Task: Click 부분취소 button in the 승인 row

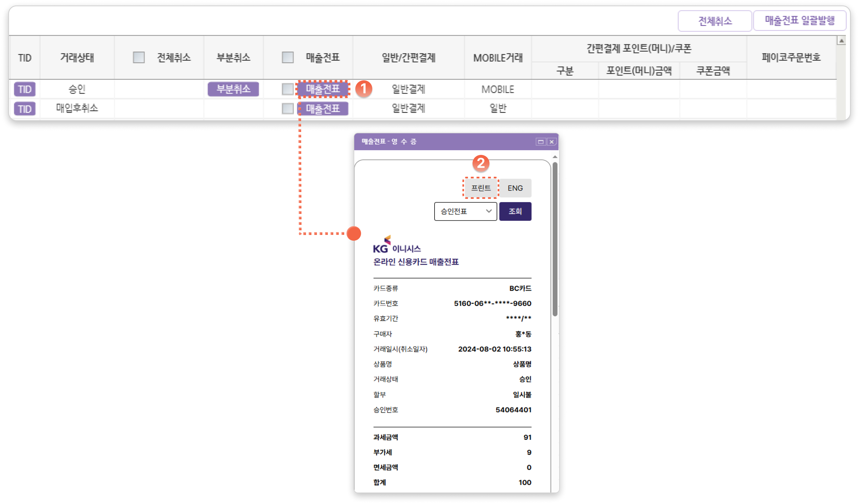Action: coord(233,89)
